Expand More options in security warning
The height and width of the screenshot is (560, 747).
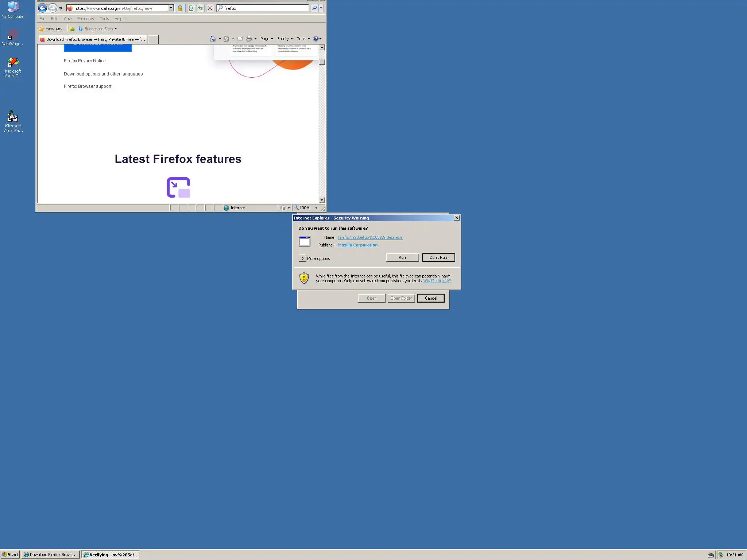(302, 258)
